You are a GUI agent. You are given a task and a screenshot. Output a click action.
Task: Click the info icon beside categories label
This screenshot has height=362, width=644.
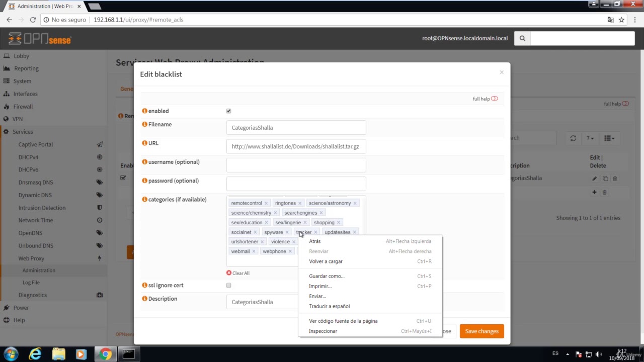point(144,200)
